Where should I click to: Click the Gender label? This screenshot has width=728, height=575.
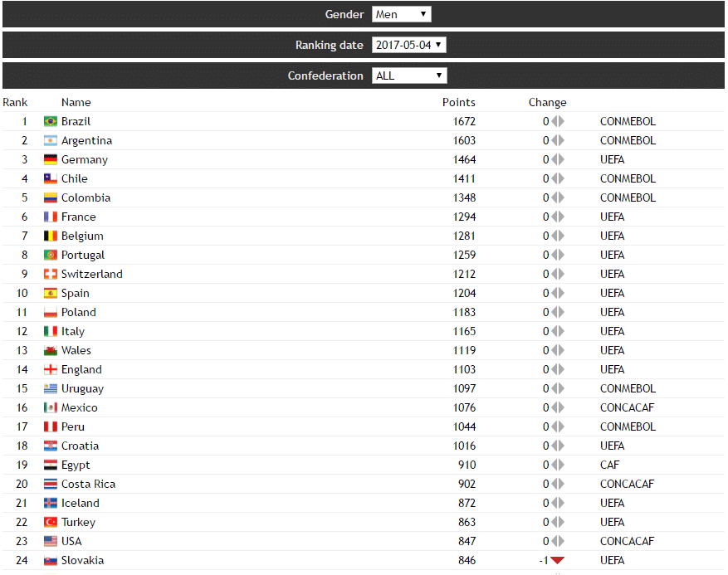344,14
